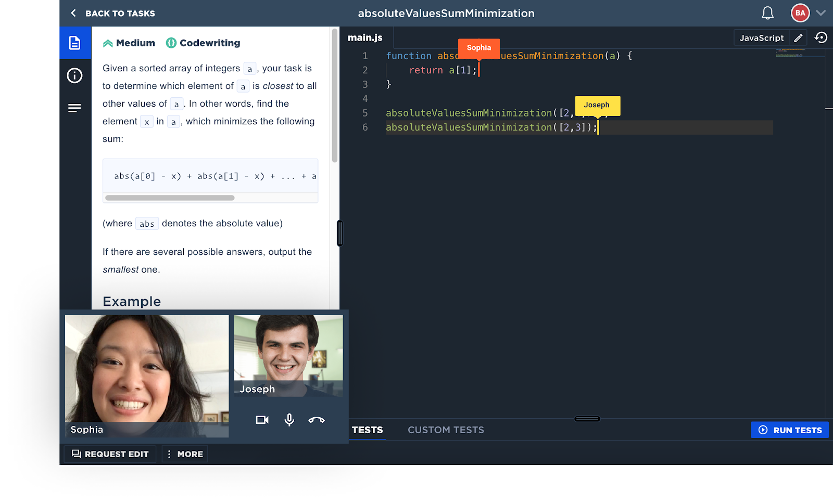Click code line 2 return statement
Viewport: 833px width, 504px height.
tap(443, 70)
